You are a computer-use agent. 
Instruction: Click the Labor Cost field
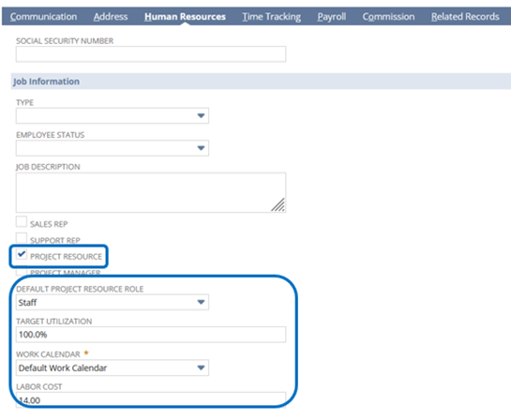151,399
